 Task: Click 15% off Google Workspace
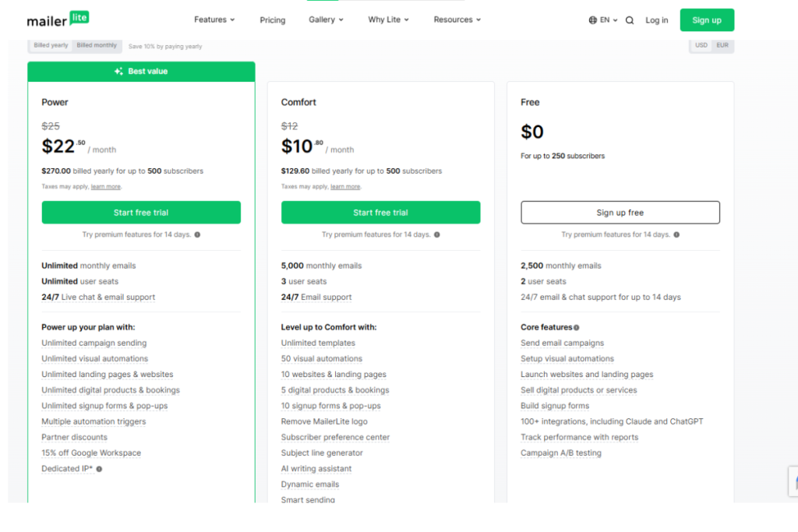(x=91, y=453)
